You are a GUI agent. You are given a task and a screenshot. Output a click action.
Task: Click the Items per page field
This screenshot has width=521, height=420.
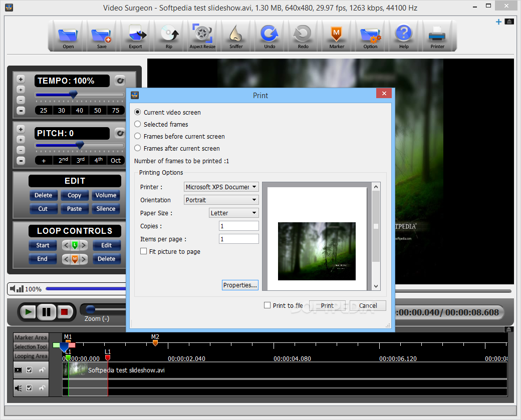click(238, 239)
